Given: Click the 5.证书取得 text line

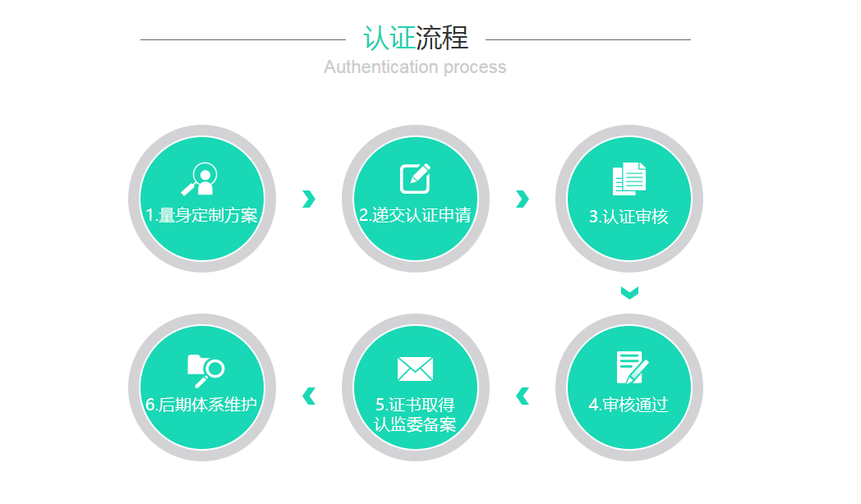Looking at the screenshot, I should (x=415, y=405).
